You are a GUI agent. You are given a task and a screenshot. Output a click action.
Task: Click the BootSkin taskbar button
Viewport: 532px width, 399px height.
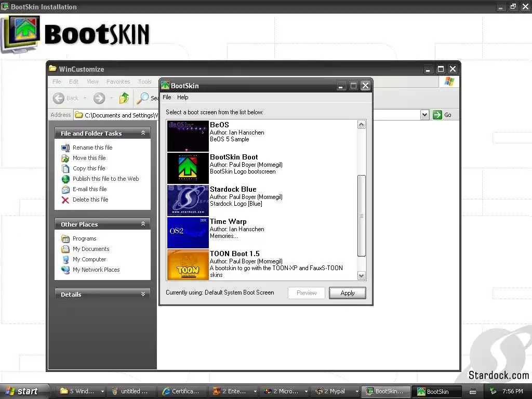[437, 391]
